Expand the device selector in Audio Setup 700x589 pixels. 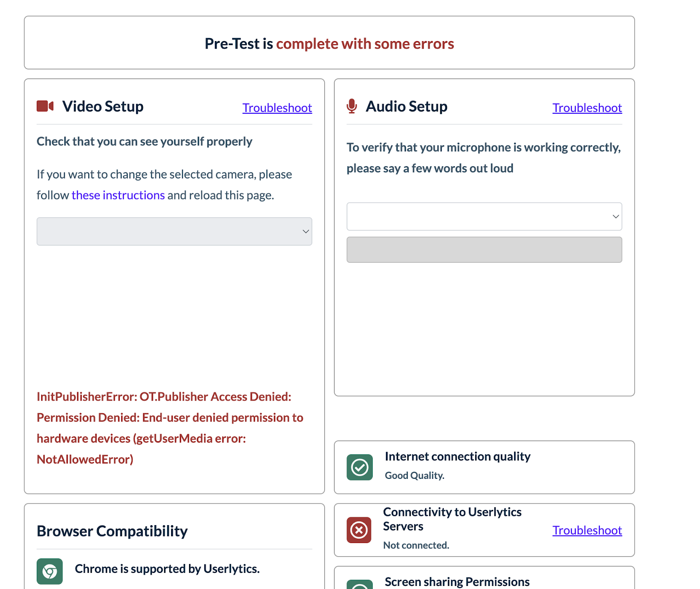(484, 216)
